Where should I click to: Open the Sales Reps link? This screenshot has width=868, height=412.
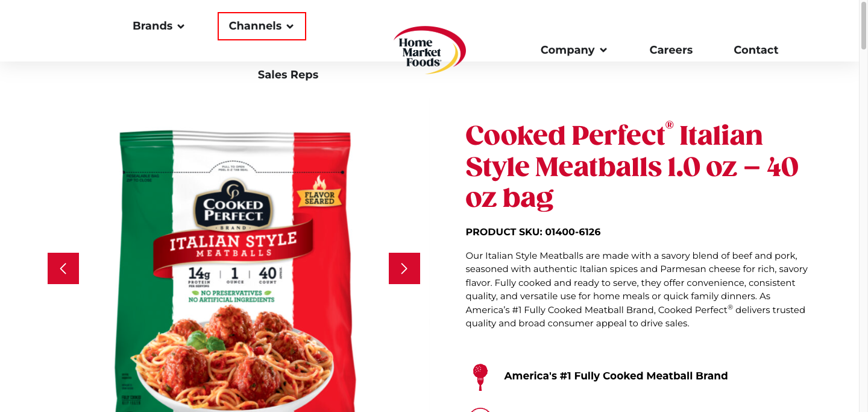click(288, 75)
